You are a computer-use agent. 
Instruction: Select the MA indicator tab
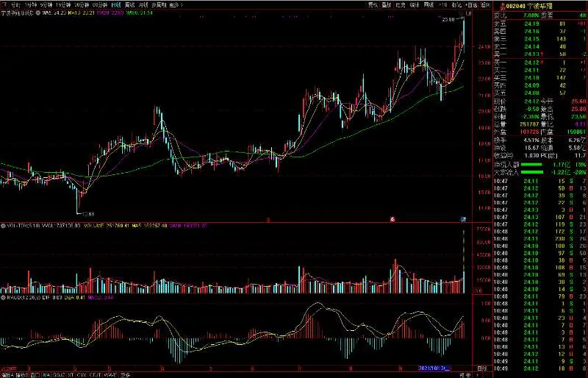[46, 375]
